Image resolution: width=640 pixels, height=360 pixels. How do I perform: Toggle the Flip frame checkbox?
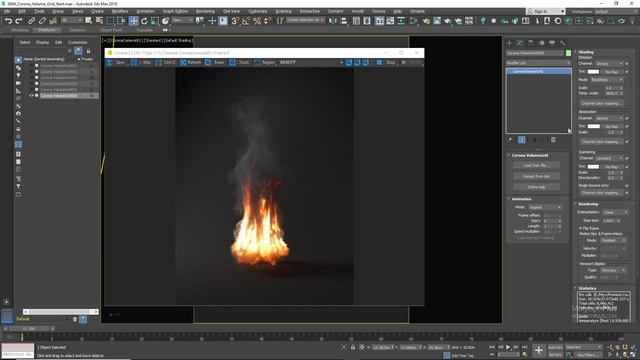[x=581, y=228]
